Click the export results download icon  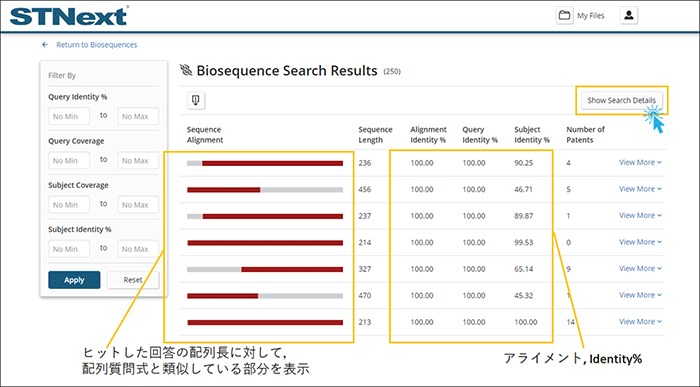click(x=196, y=100)
